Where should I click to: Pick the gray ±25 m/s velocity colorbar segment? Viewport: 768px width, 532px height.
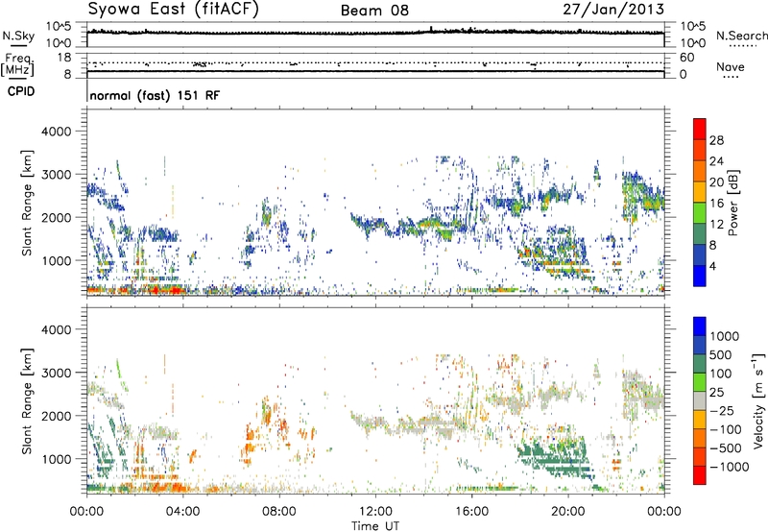tap(700, 400)
